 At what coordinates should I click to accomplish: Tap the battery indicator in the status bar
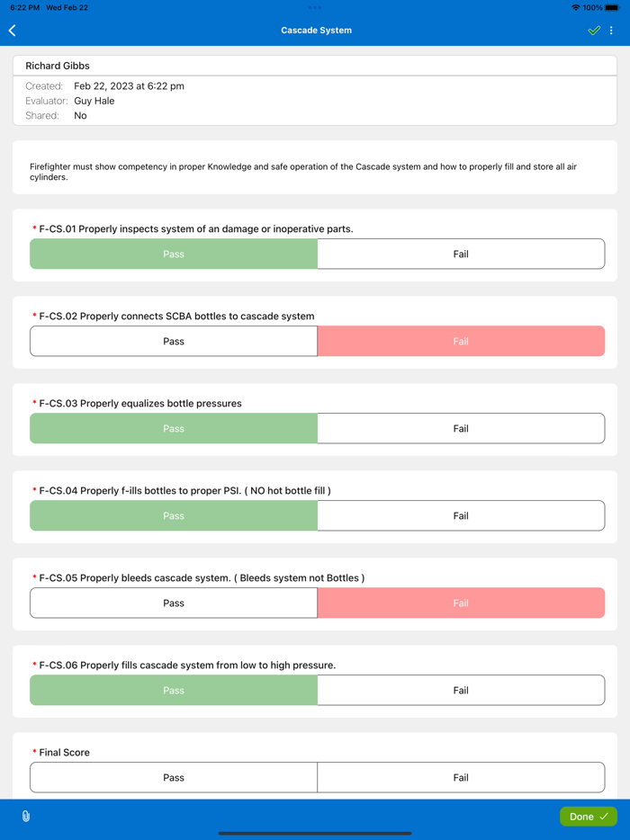click(x=615, y=5)
